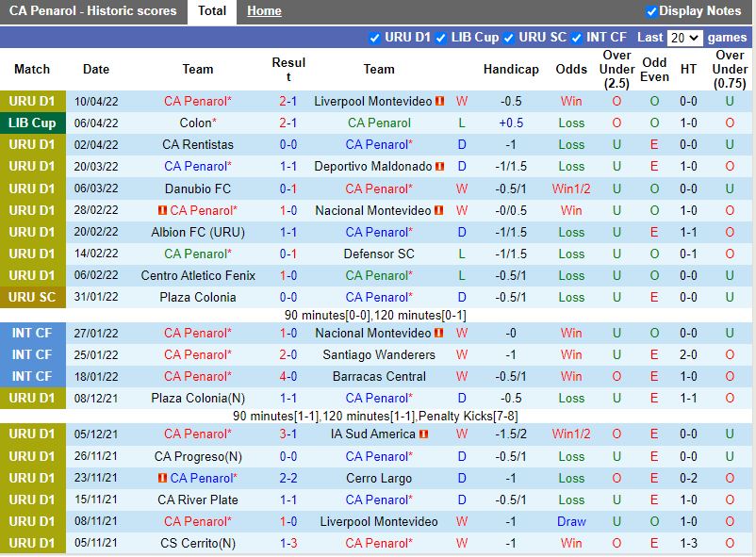Click the URU SC league label

click(x=32, y=297)
